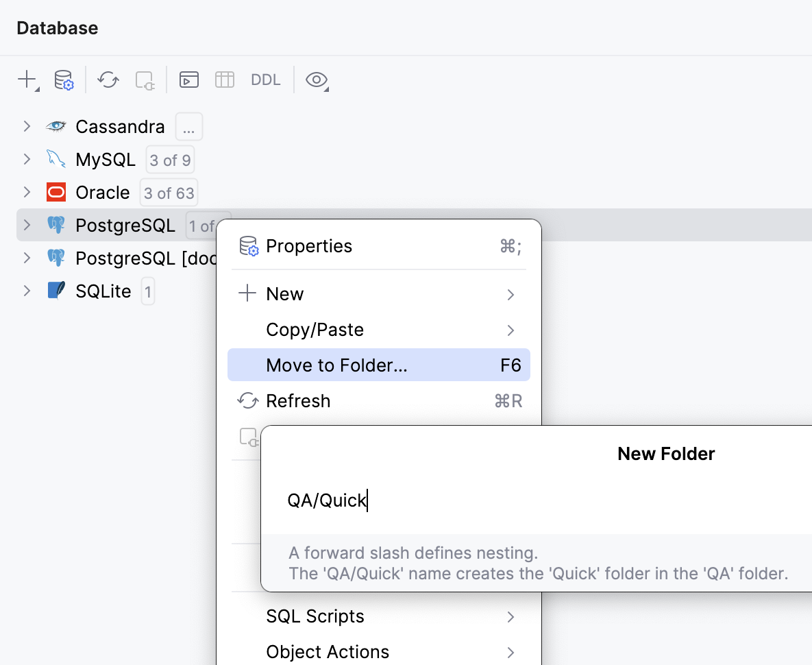812x665 pixels.
Task: Expand the Oracle node
Action: coord(27,192)
